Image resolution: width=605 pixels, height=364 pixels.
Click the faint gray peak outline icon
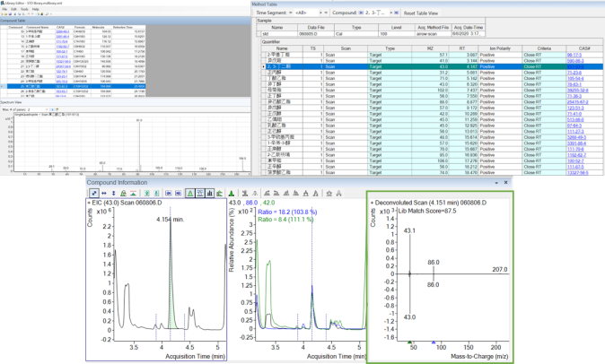(255, 194)
